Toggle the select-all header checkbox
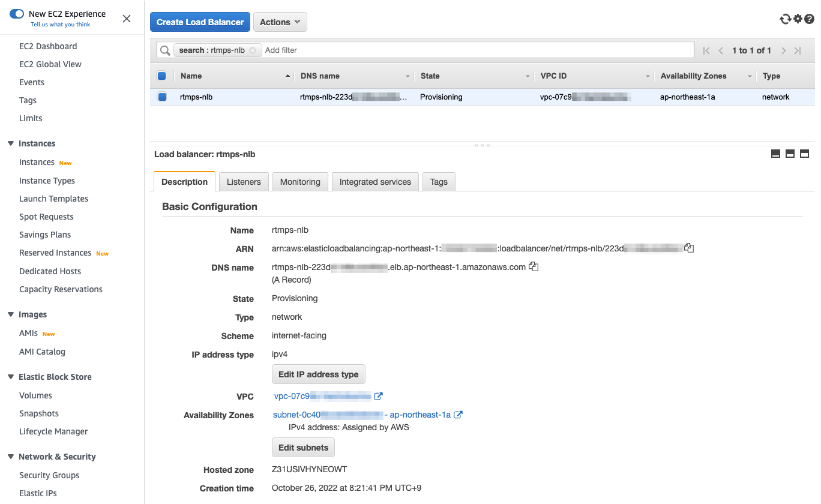 coord(161,76)
